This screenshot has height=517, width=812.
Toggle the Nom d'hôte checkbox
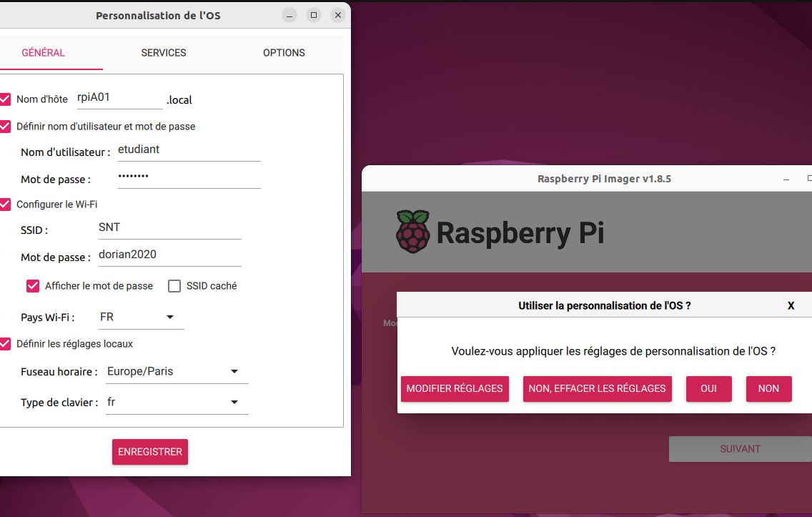[x=6, y=99]
